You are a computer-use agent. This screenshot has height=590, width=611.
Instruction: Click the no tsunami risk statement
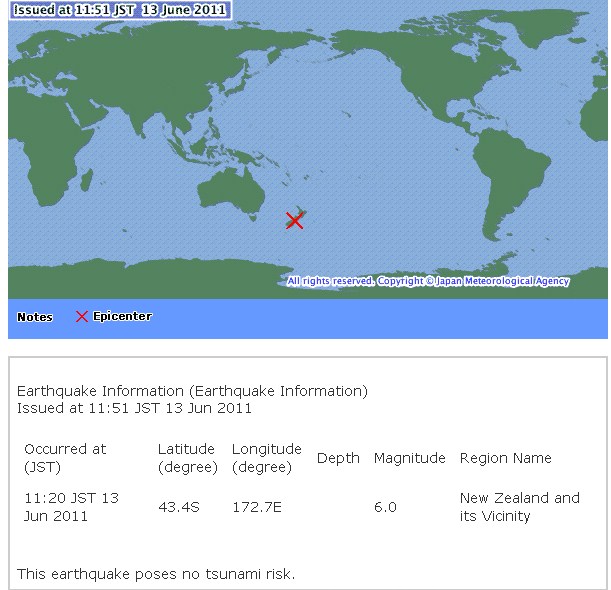pos(156,573)
